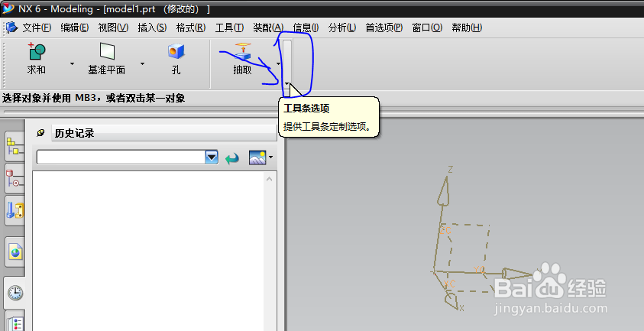Open the 窗口(O) menu

tap(427, 28)
